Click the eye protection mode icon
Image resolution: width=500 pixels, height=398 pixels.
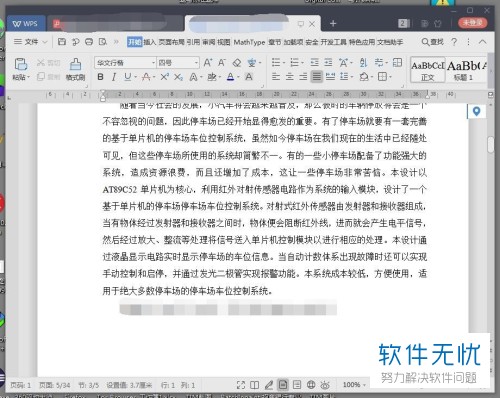click(x=325, y=385)
